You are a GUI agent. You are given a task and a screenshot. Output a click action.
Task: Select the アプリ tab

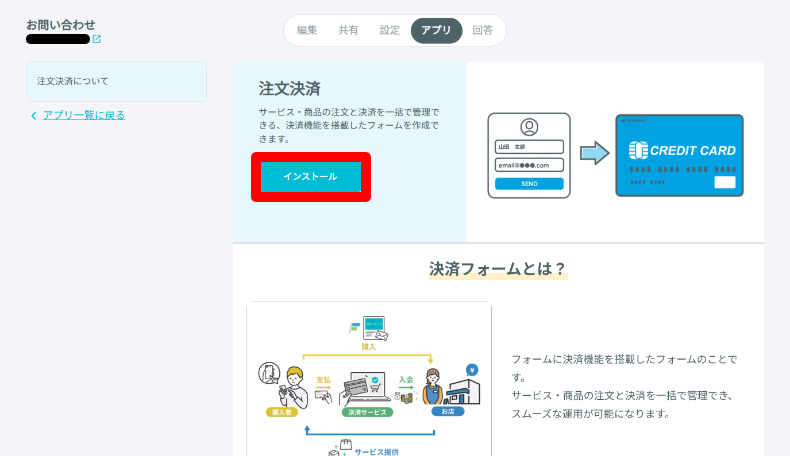436,30
